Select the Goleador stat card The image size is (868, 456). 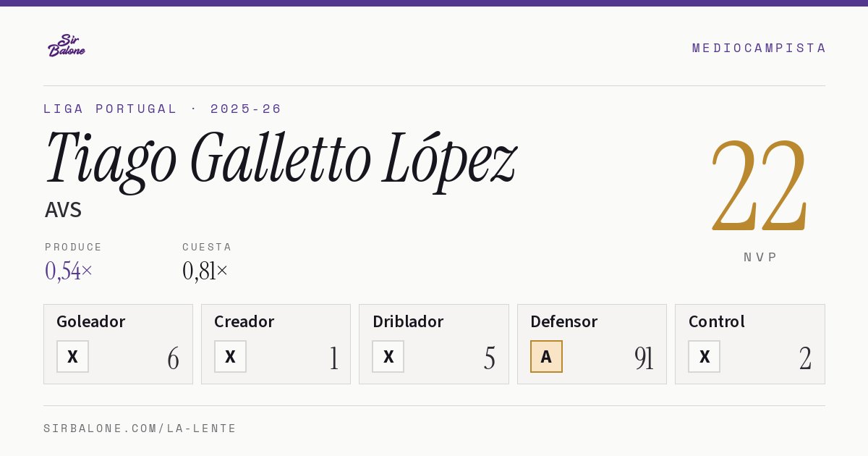pyautogui.click(x=118, y=344)
